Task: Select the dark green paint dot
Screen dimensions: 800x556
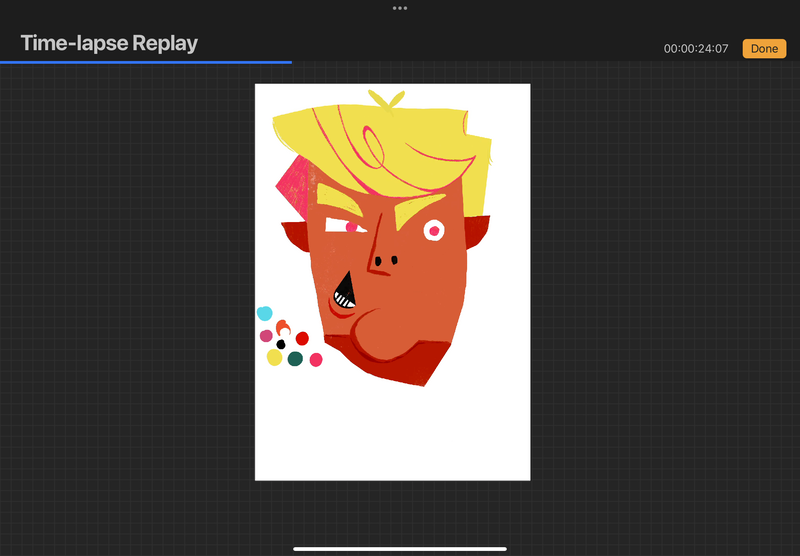Action: 295,358
